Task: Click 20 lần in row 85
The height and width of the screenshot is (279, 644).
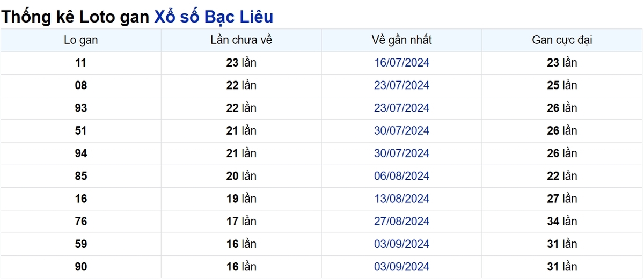Action: [x=241, y=176]
